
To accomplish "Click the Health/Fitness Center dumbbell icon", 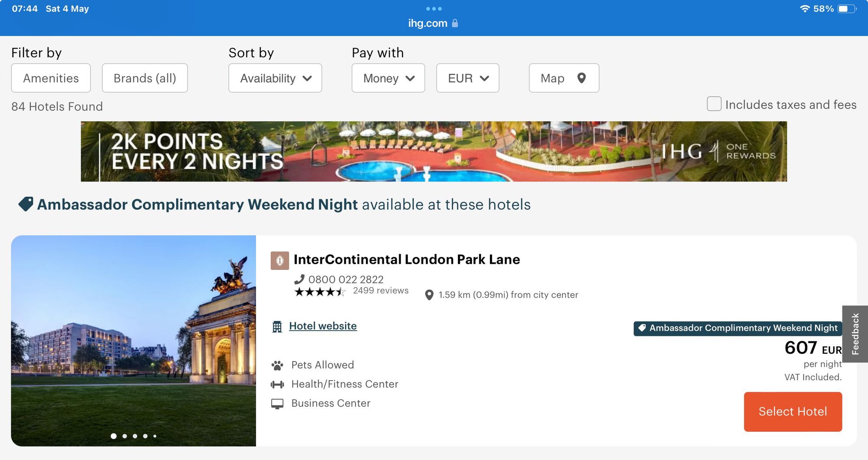I will tap(277, 384).
